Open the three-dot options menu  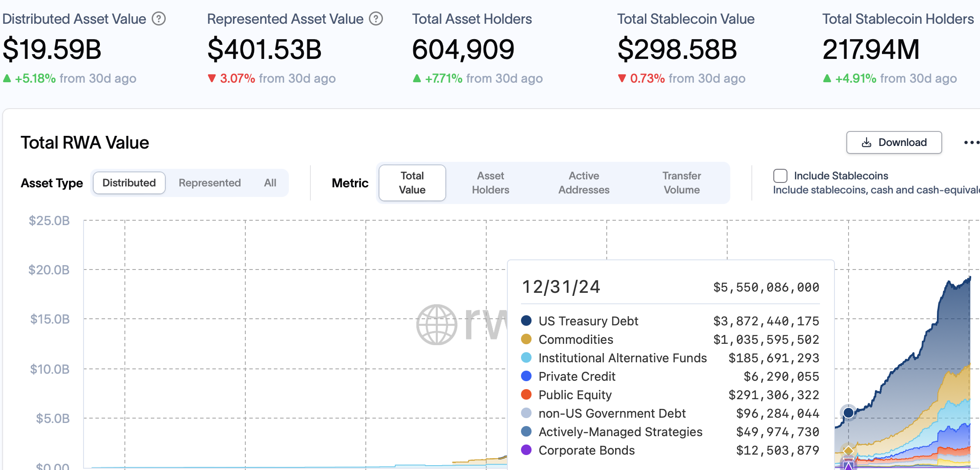[971, 142]
